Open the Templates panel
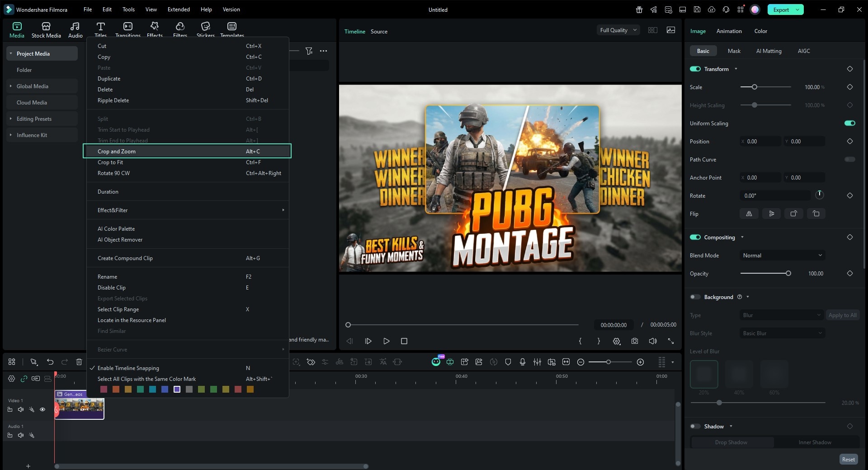This screenshot has width=868, height=470. [x=231, y=29]
